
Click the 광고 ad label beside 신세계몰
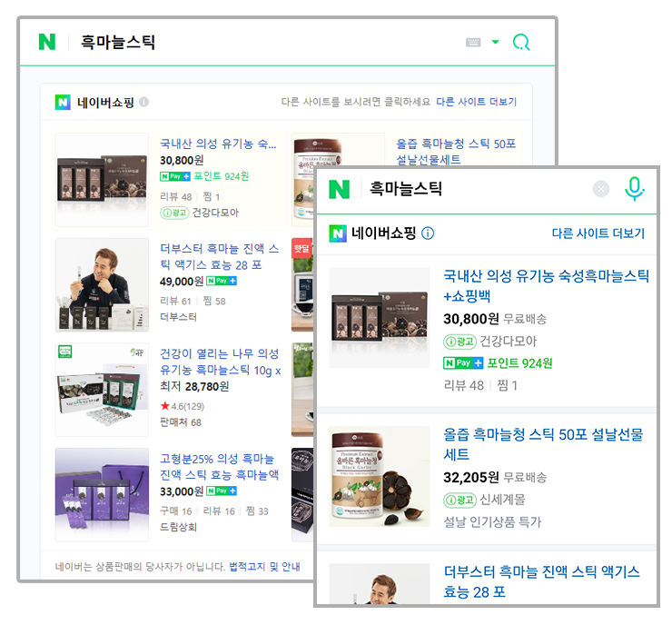pyautogui.click(x=460, y=500)
